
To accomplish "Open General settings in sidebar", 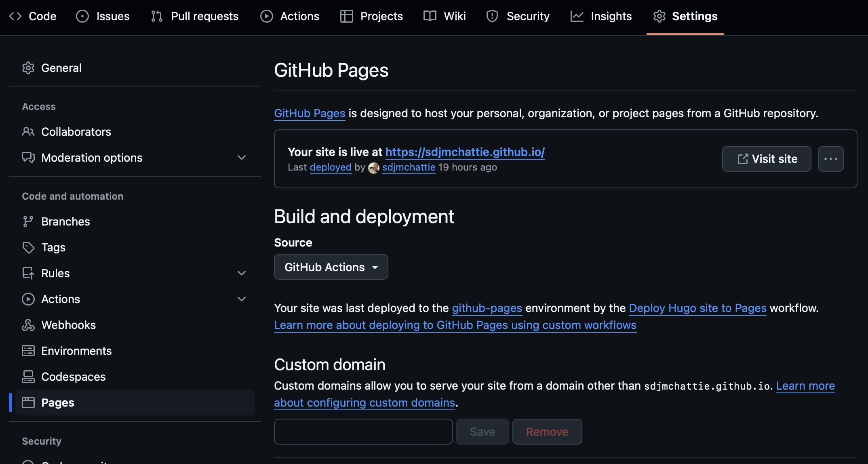I will click(x=135, y=68).
